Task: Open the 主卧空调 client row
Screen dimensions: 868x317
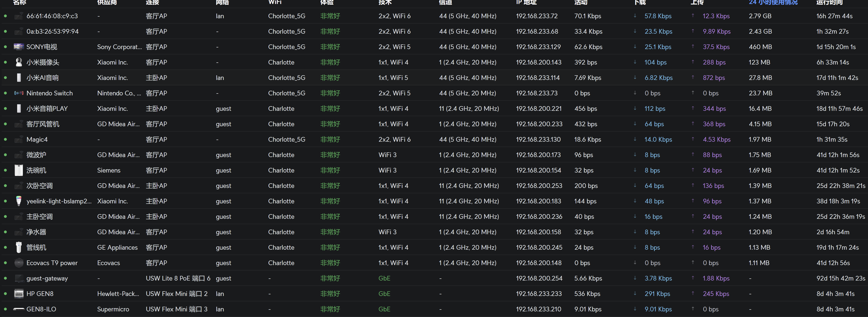Action: [x=434, y=217]
